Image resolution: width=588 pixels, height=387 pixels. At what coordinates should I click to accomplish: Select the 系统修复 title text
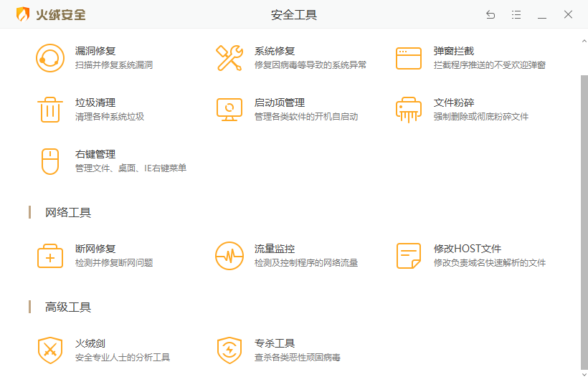point(275,51)
